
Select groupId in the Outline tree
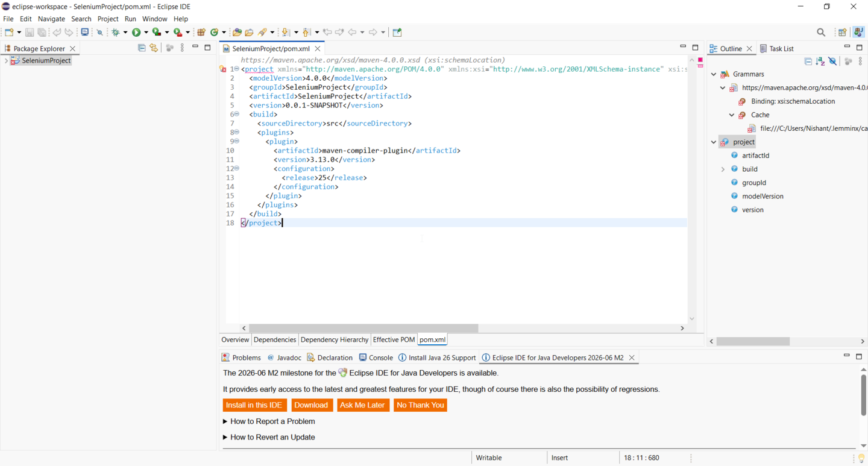coord(754,183)
